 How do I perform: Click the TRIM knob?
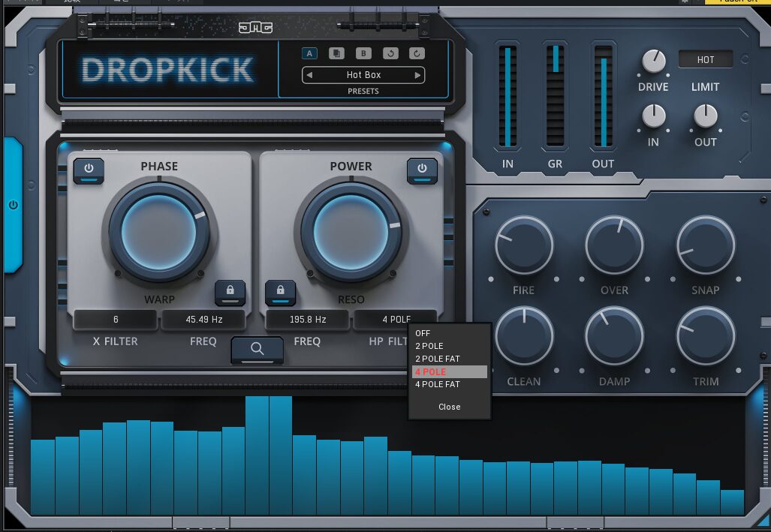[706, 336]
